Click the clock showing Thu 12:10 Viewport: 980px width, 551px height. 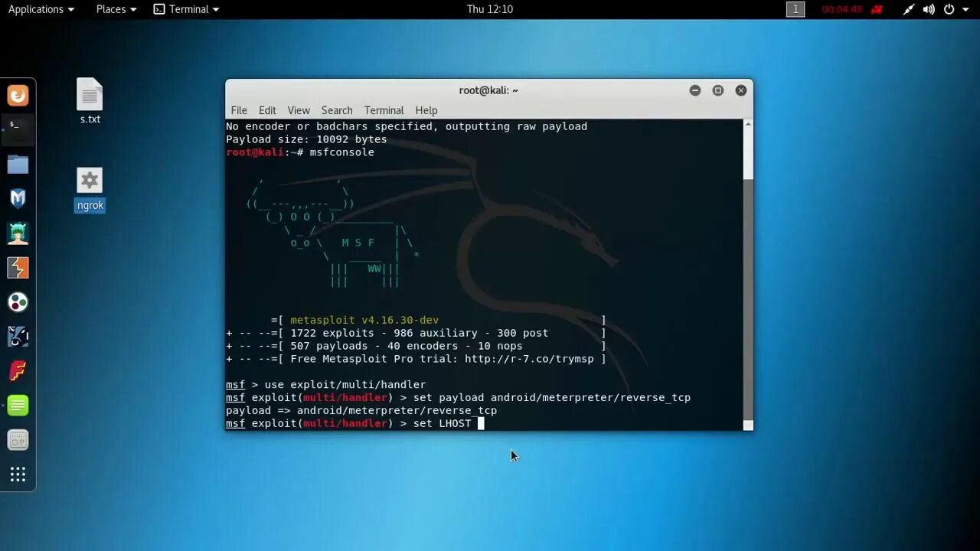pos(490,9)
